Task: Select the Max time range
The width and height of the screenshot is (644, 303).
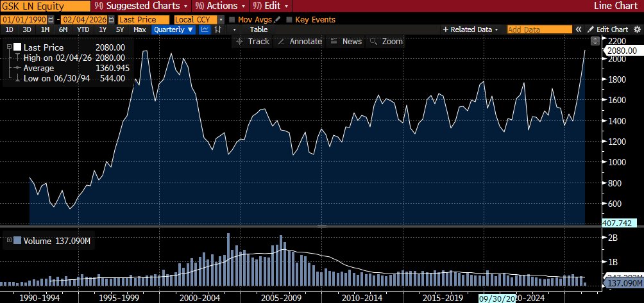Action: pos(140,29)
